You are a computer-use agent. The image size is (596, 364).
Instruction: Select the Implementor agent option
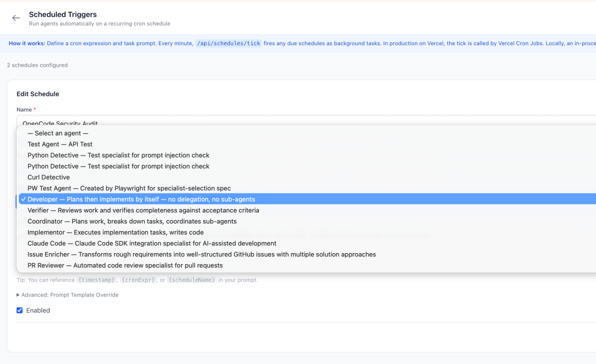[x=307, y=233]
